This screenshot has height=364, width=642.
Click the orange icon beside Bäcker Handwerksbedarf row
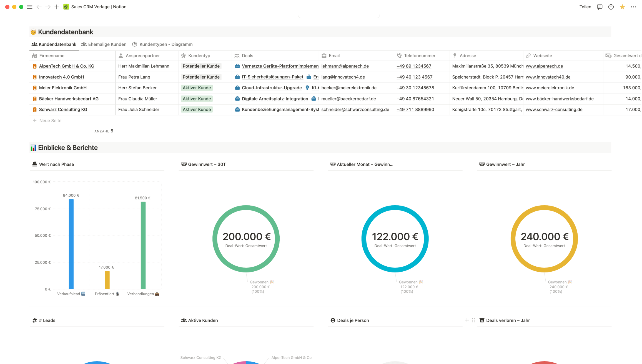coord(35,99)
